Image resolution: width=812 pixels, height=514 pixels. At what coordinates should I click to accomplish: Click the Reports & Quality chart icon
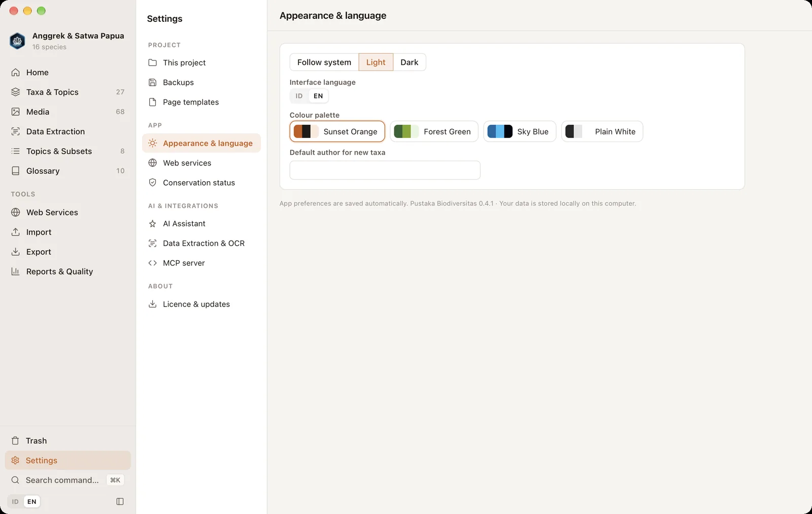[x=16, y=271]
